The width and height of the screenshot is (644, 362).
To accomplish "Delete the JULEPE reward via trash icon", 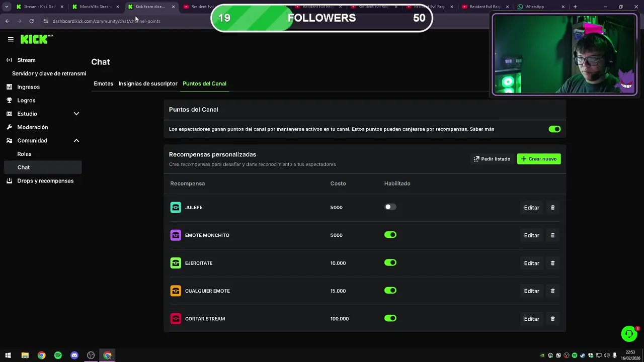I will [552, 208].
